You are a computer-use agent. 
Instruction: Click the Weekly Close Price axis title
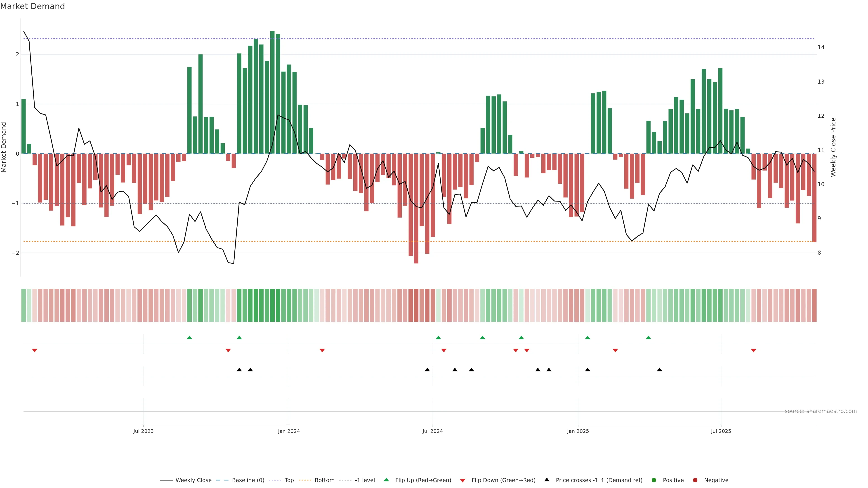833,147
